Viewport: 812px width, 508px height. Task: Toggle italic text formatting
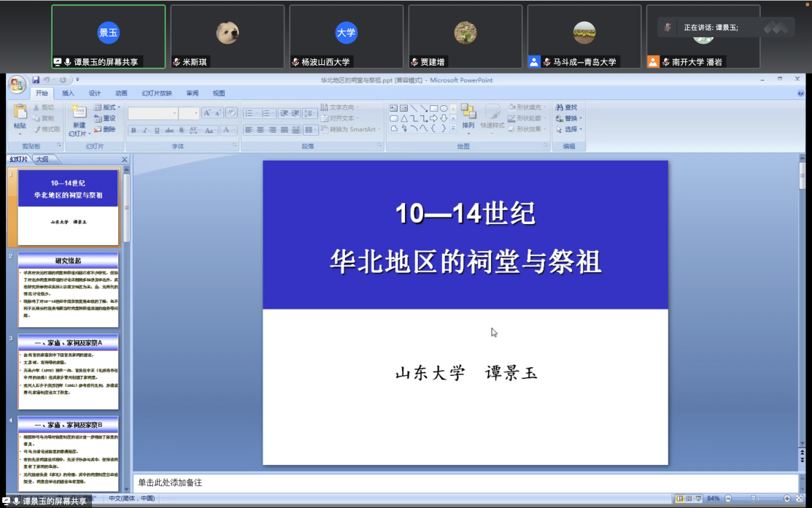(145, 130)
